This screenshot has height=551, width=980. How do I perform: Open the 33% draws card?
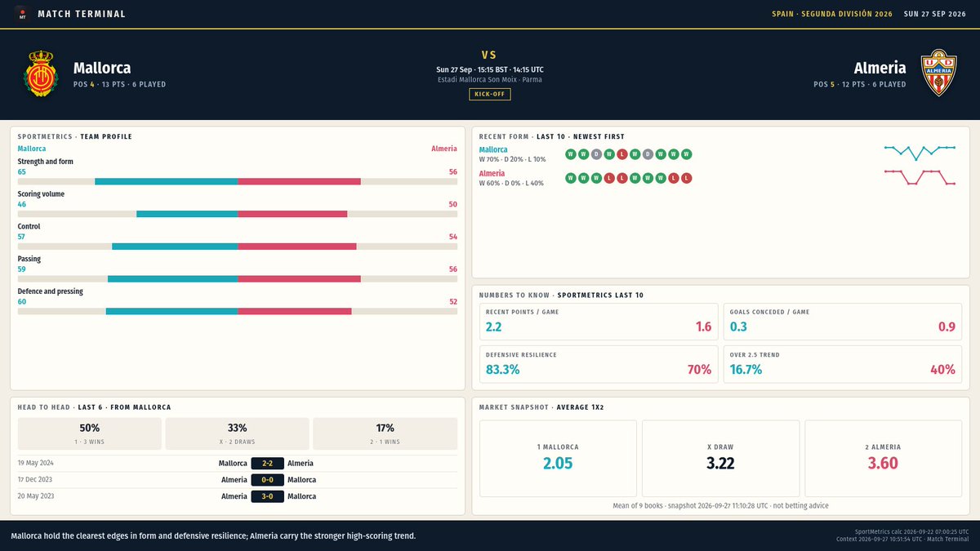click(238, 433)
